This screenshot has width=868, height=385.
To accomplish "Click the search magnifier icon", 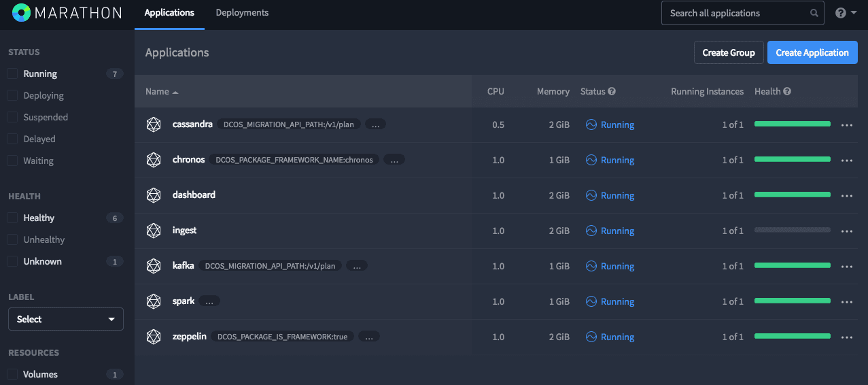I will pyautogui.click(x=814, y=13).
